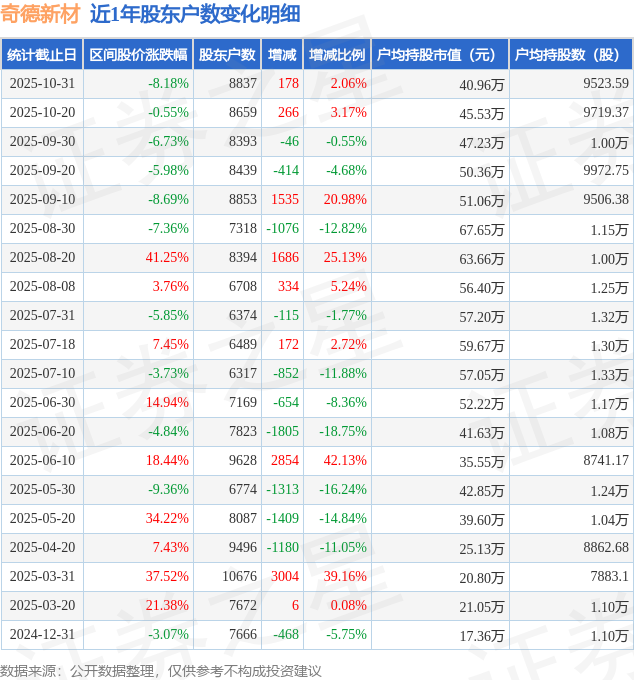
Task: Click the 增减比例 column header
Action: point(337,55)
